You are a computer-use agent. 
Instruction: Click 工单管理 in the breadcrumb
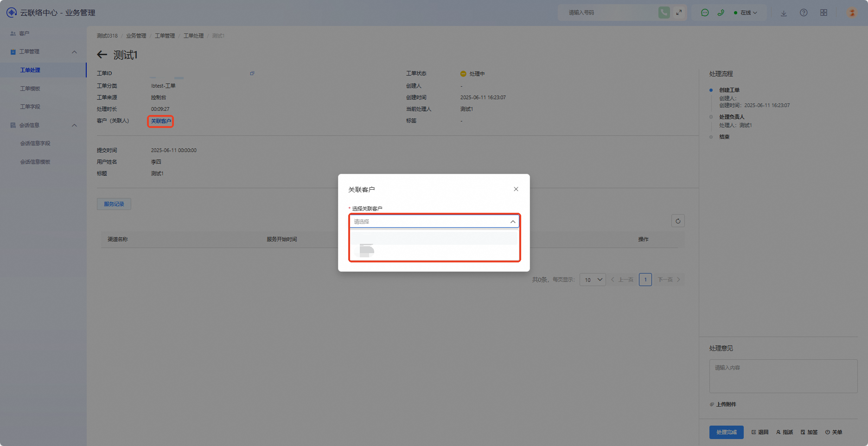(165, 36)
